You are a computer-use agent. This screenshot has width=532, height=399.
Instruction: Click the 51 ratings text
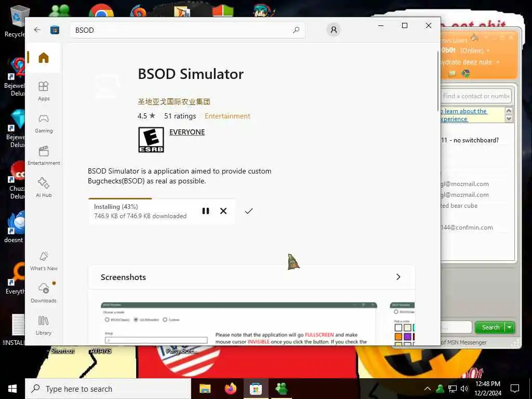tap(180, 116)
